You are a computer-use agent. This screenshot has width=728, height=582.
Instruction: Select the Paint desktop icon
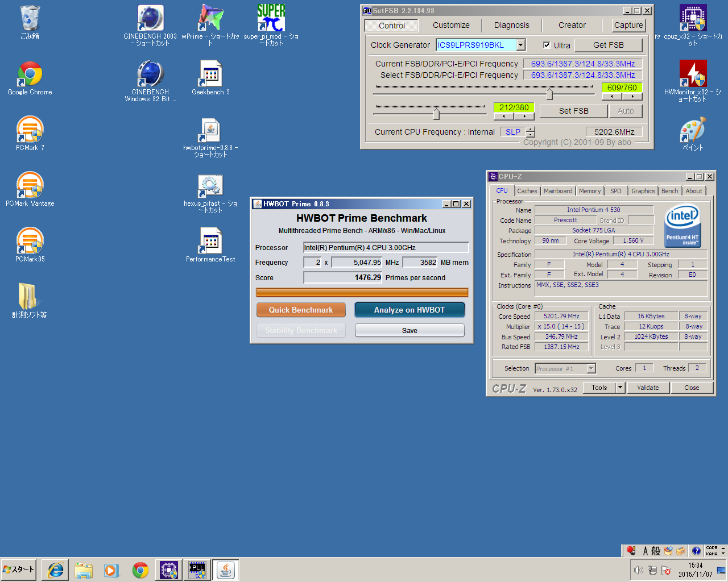click(x=693, y=134)
